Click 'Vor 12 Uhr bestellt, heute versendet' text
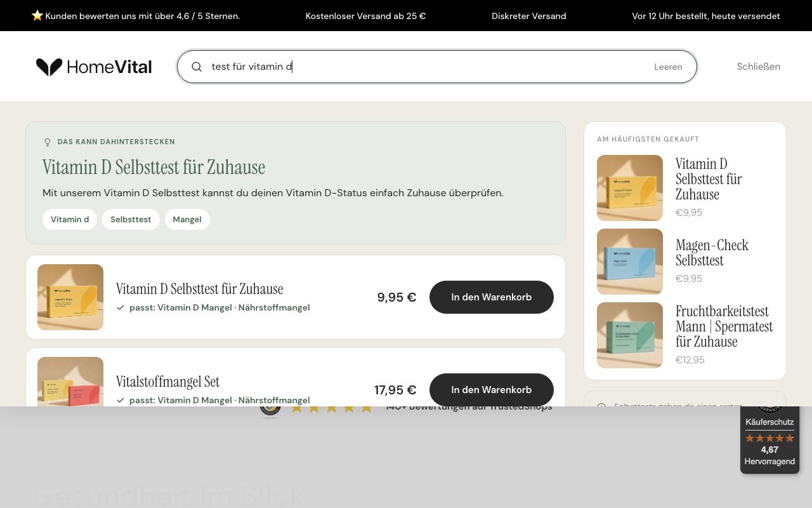This screenshot has height=508, width=812. pos(706,16)
